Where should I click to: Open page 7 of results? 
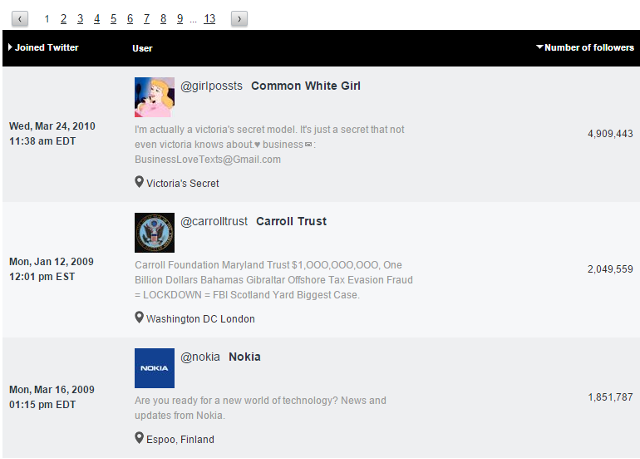147,19
